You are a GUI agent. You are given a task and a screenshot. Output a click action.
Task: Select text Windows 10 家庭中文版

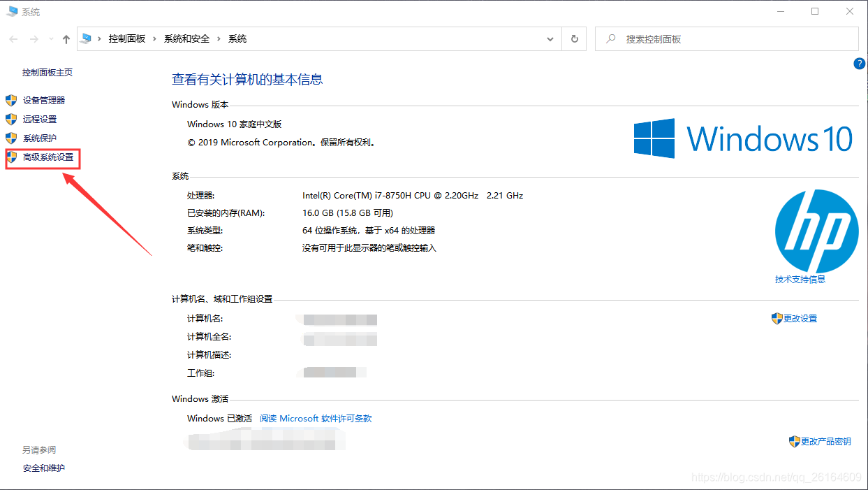[235, 124]
